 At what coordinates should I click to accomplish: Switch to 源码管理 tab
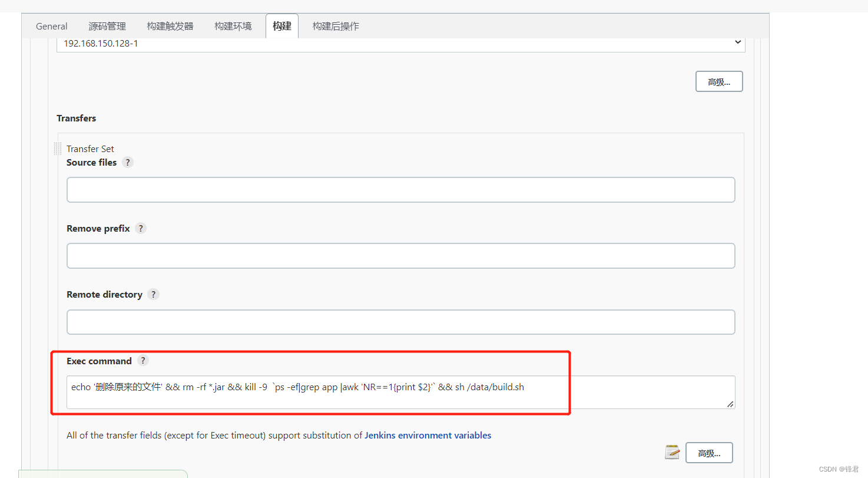pyautogui.click(x=107, y=26)
